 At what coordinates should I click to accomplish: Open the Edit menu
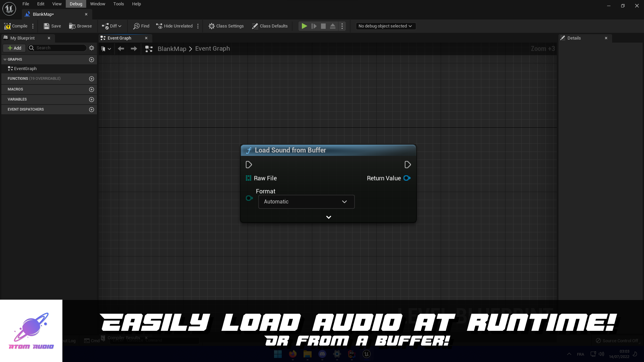(x=41, y=4)
